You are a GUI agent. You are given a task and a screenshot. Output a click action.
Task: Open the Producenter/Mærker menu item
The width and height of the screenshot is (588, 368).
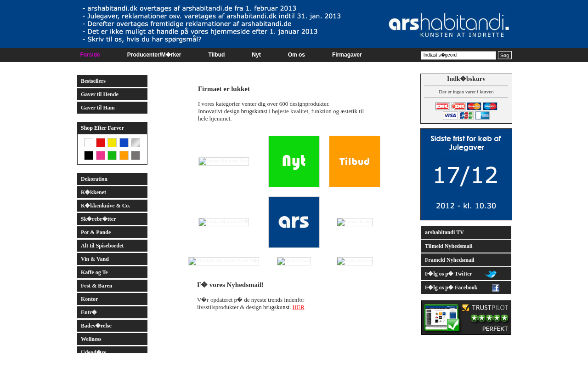coord(154,55)
